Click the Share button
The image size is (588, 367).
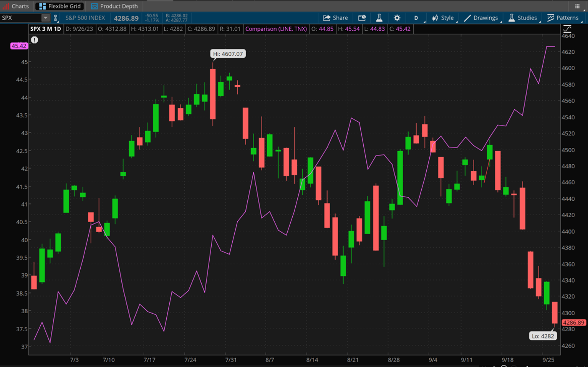(335, 18)
